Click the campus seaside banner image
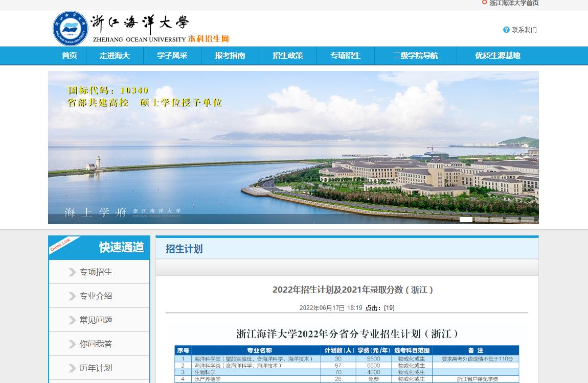Image resolution: width=588 pixels, height=383 pixels. [293, 148]
